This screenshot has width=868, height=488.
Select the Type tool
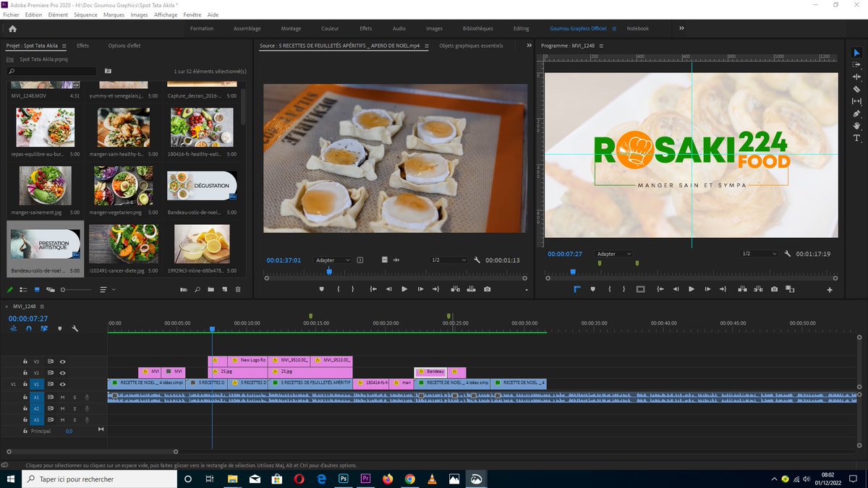(x=857, y=138)
